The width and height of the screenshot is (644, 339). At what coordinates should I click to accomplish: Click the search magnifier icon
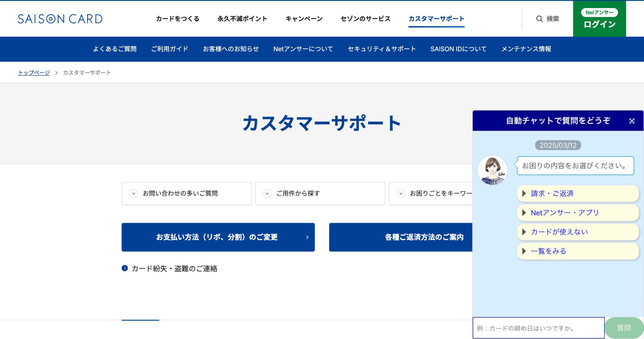(539, 19)
